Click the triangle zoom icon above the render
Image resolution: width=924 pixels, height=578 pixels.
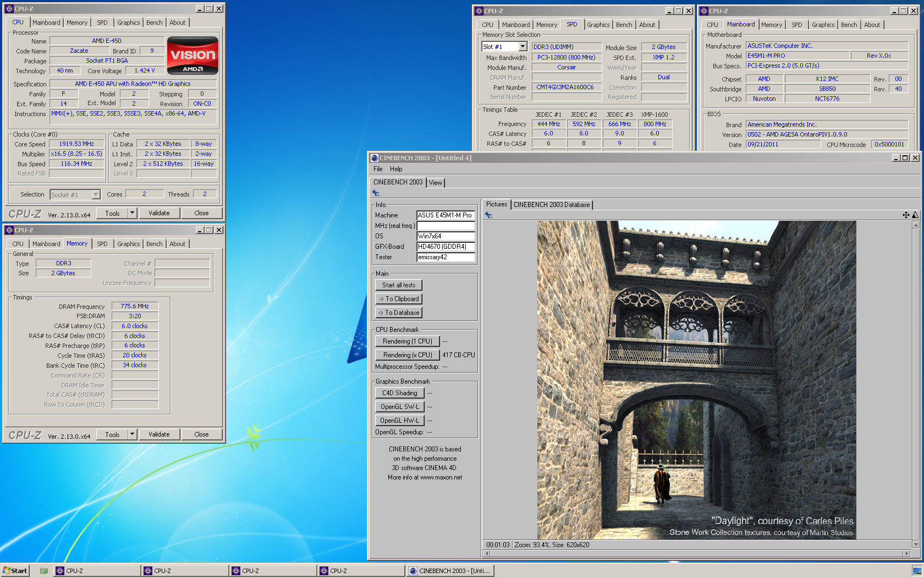[x=915, y=215]
